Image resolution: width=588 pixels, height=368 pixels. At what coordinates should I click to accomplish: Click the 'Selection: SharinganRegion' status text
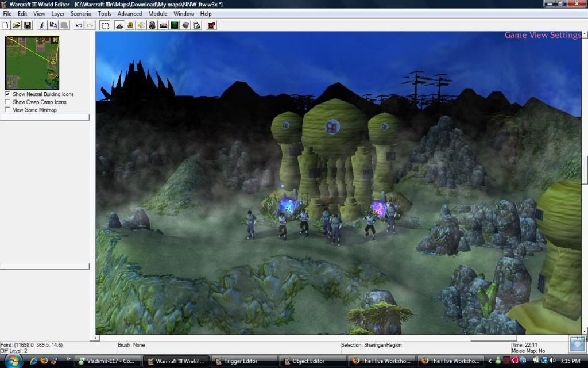pos(372,345)
